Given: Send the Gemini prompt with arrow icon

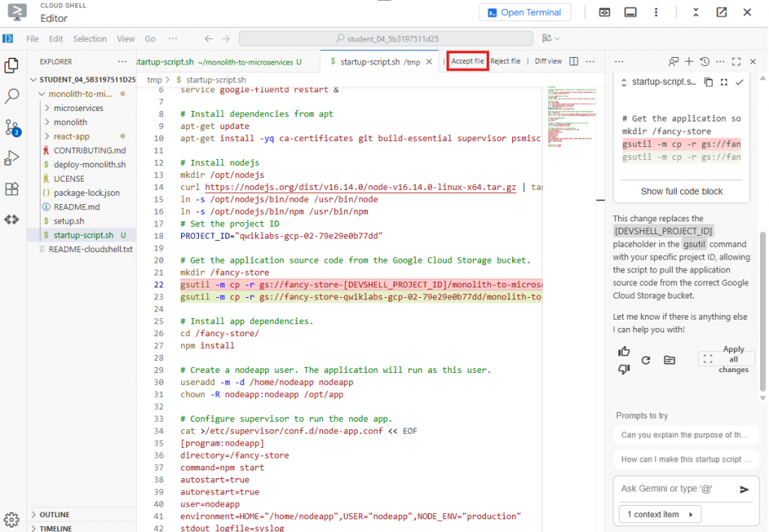Looking at the screenshot, I should (x=744, y=489).
